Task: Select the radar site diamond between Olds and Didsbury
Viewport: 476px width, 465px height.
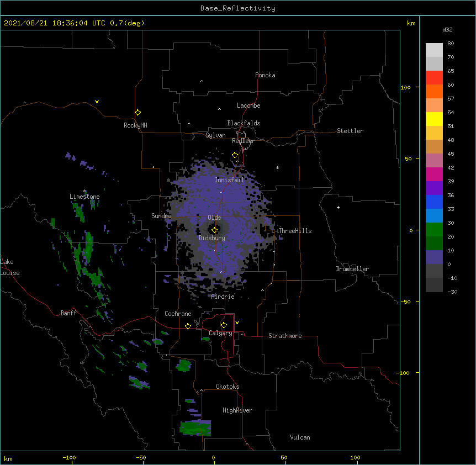Action: [214, 230]
